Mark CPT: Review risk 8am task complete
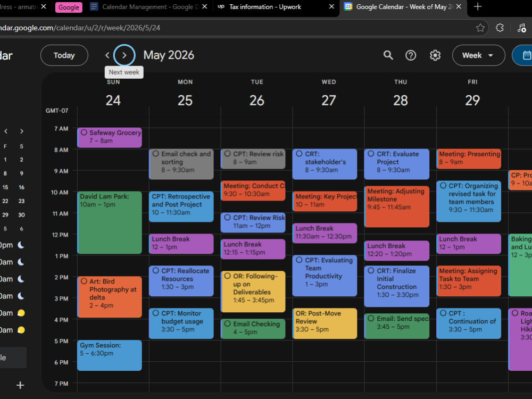Screen dimensions: 532x399 point(228,154)
